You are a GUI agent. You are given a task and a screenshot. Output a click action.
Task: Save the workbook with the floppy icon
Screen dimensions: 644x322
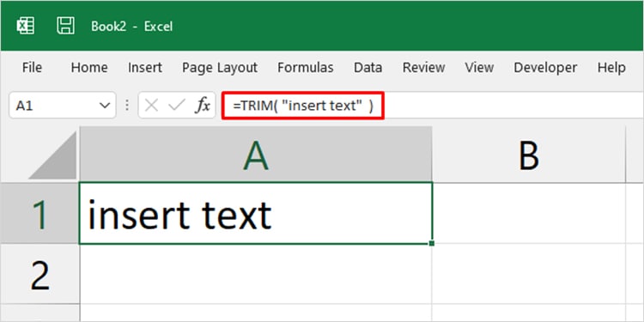point(65,26)
